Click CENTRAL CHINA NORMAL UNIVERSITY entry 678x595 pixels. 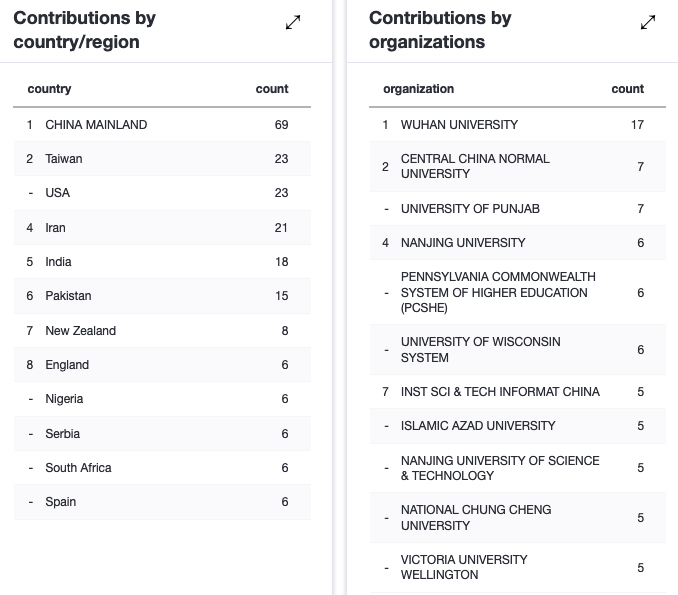click(475, 166)
